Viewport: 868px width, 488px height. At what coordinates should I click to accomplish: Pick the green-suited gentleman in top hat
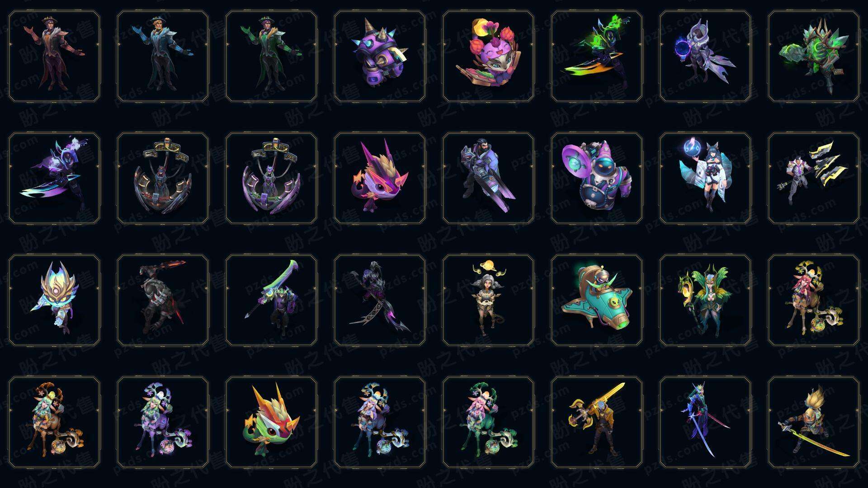point(271,56)
